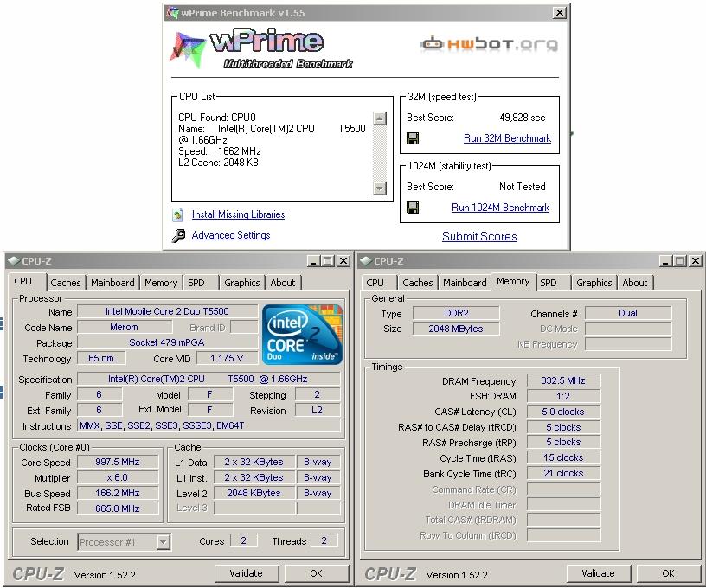The height and width of the screenshot is (588, 706).
Task: Click the memory Type DDR2 value
Action: pos(456,313)
